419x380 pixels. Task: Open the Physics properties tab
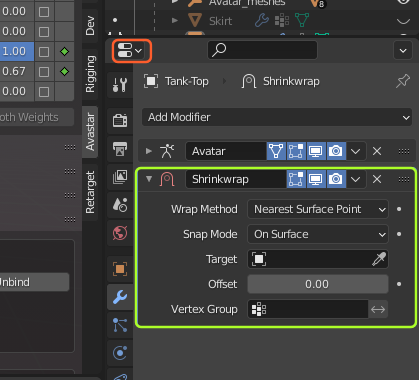[x=120, y=353]
